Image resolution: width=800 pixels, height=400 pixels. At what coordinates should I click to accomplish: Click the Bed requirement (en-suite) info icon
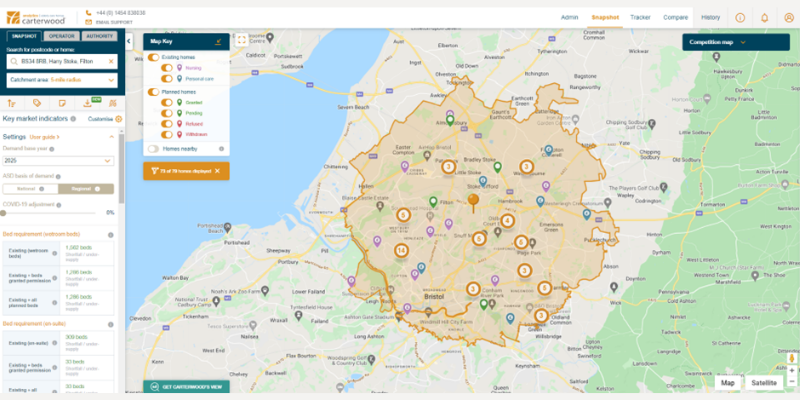(x=111, y=324)
